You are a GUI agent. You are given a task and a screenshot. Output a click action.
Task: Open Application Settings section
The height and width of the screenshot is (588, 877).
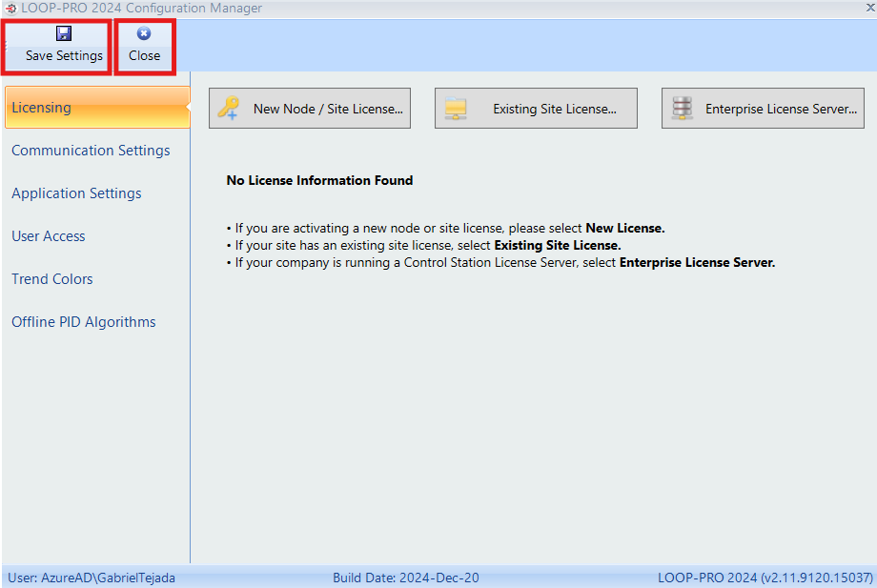tap(76, 193)
